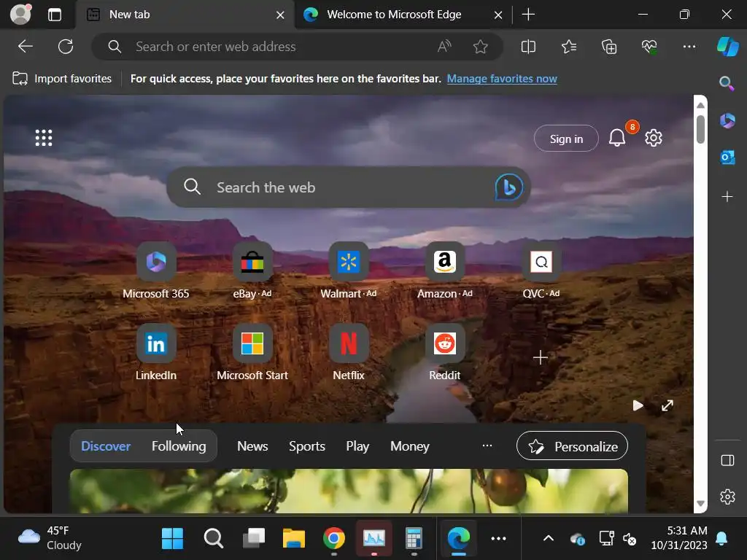
Task: Open the eBay quick link tile
Action: [x=252, y=271]
